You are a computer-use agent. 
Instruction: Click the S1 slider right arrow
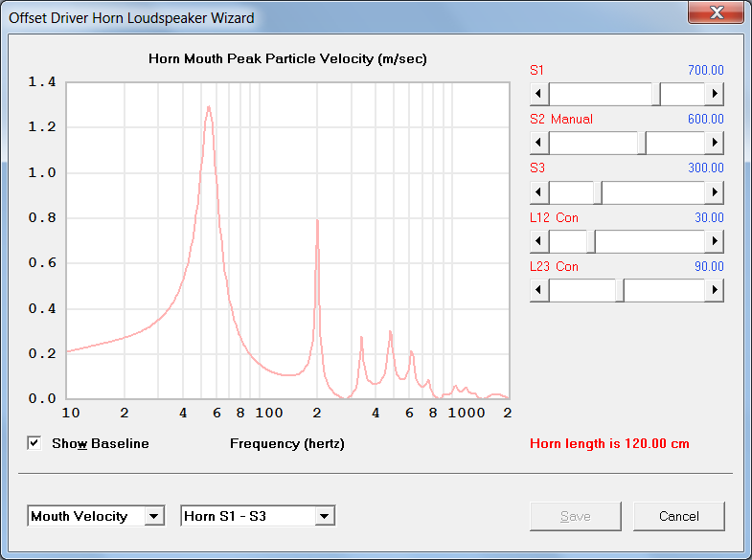(715, 94)
